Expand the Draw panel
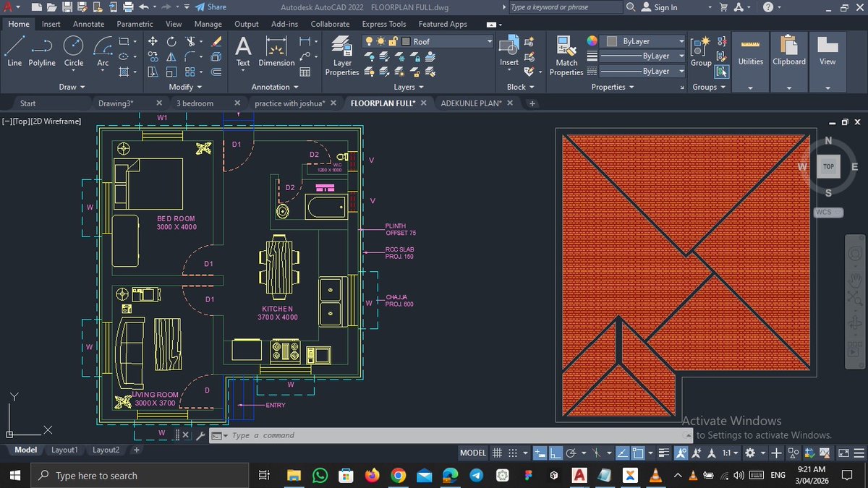868x488 pixels. click(x=72, y=87)
